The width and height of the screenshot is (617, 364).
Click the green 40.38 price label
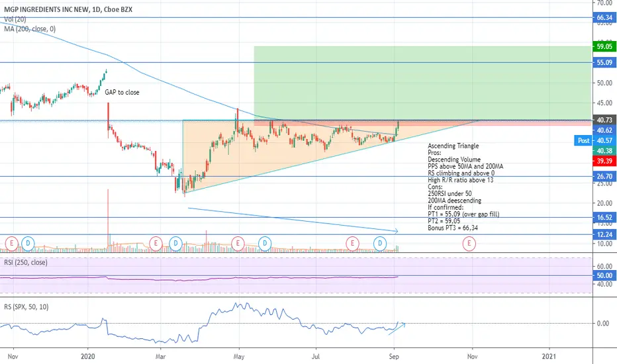pos(604,151)
